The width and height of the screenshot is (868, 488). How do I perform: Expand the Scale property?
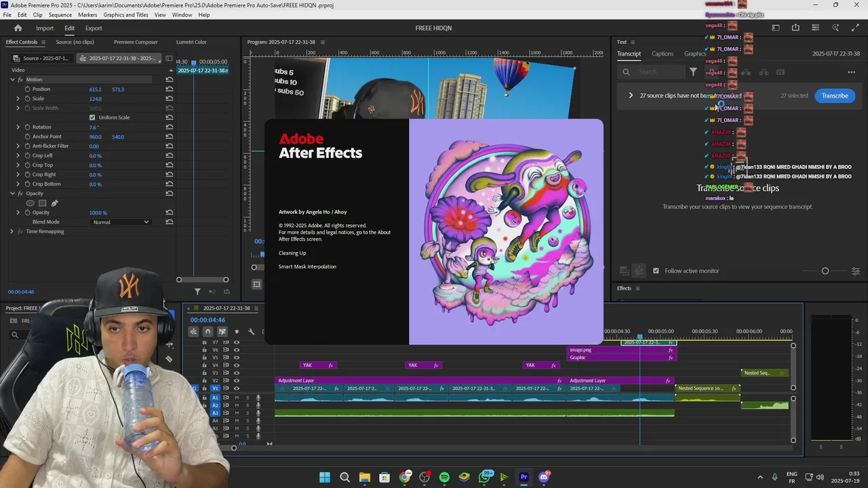click(x=18, y=98)
